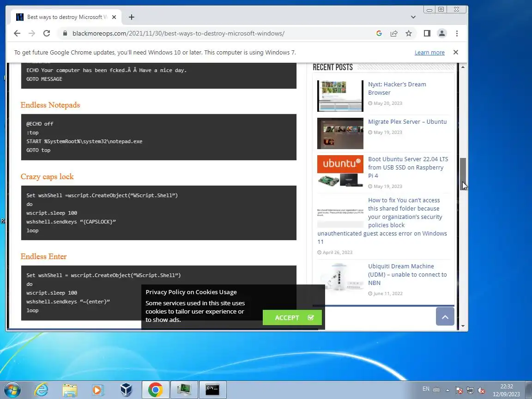Viewport: 532px width, 399px height.
Task: Open VirtualBox from the taskbar
Action: click(126, 390)
